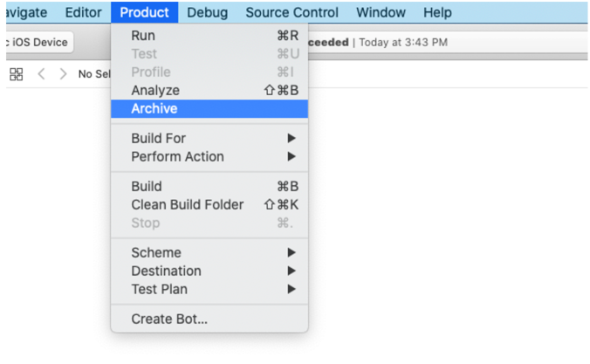Open the Window menu
Image resolution: width=590 pixels, height=364 pixels.
(x=381, y=12)
